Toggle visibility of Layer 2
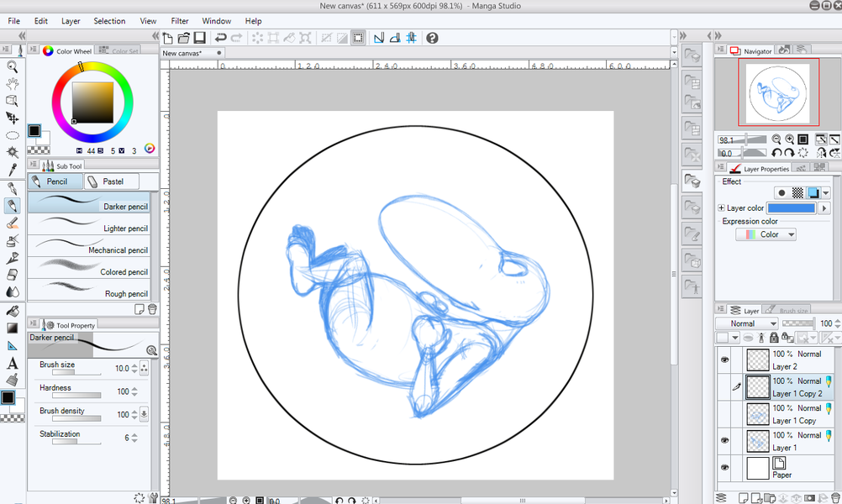 click(x=724, y=360)
